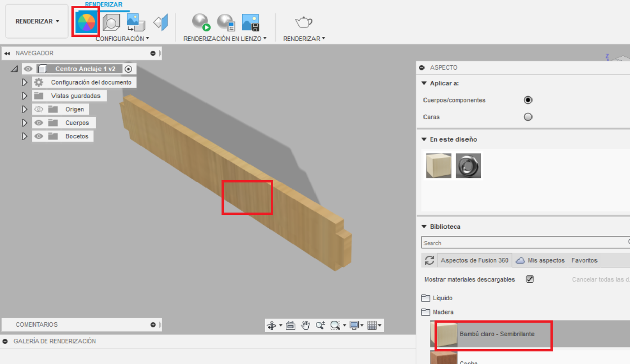Select the beige cube appearance in En este diseño
The image size is (630, 364).
pos(439,165)
